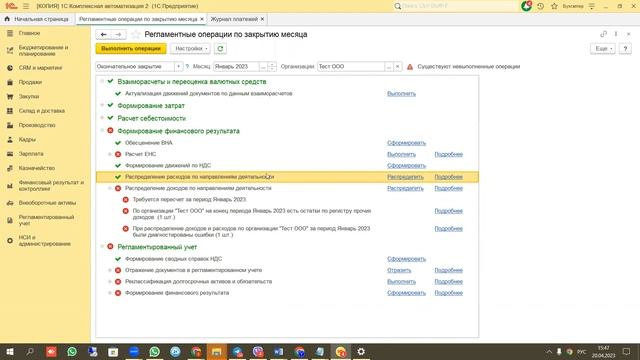Expand the Расчет ЕНС row
640x360 pixels.
tap(110, 154)
